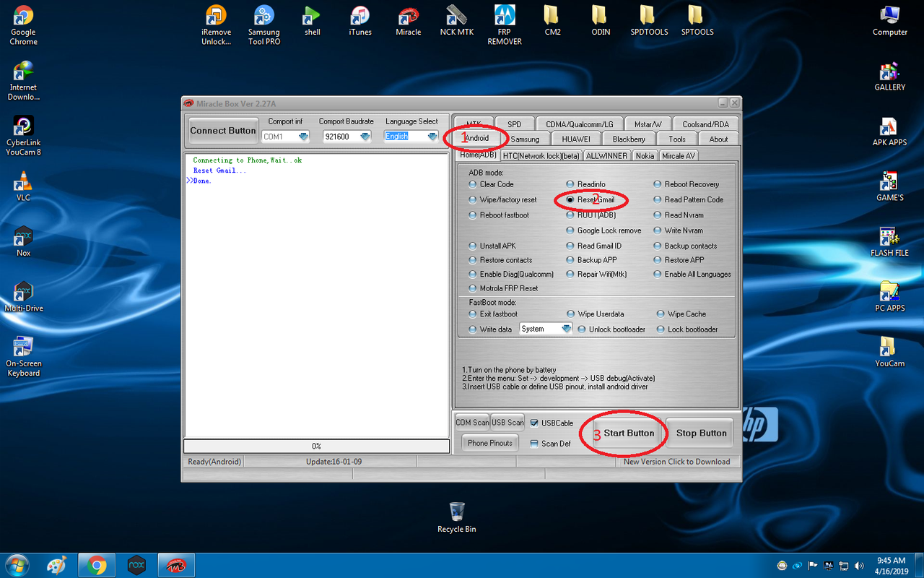
Task: Open the iRemove Unlock desktop icon
Action: (216, 25)
